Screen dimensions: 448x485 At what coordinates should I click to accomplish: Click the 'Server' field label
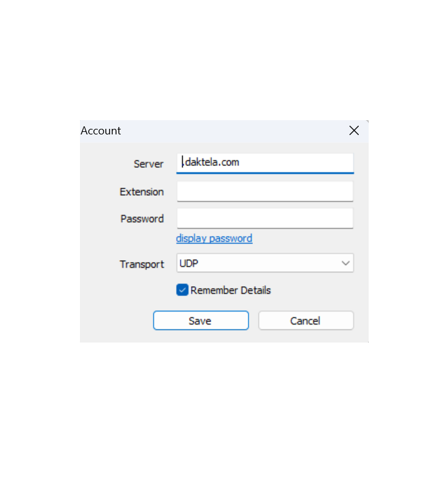pos(149,164)
